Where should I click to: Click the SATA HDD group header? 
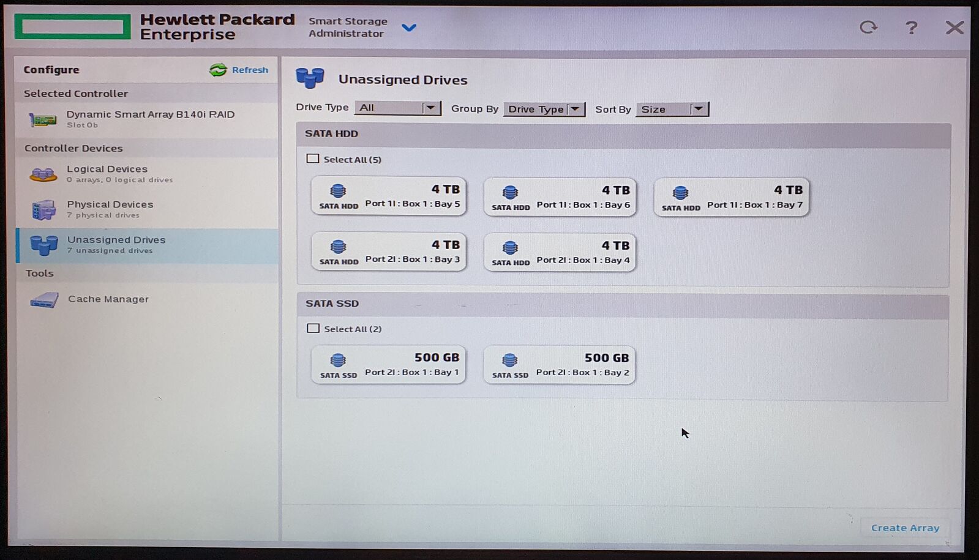tap(623, 134)
